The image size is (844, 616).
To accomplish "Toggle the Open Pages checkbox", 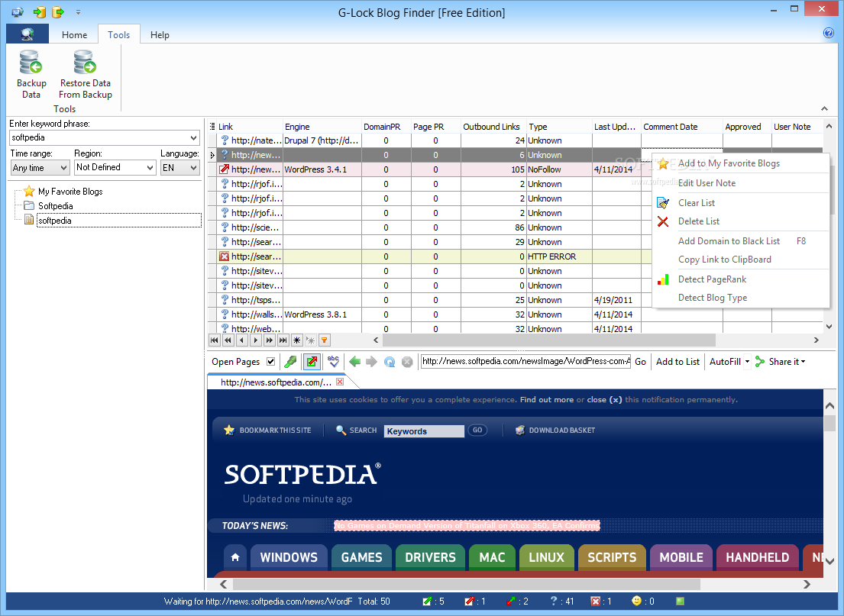I will [270, 362].
